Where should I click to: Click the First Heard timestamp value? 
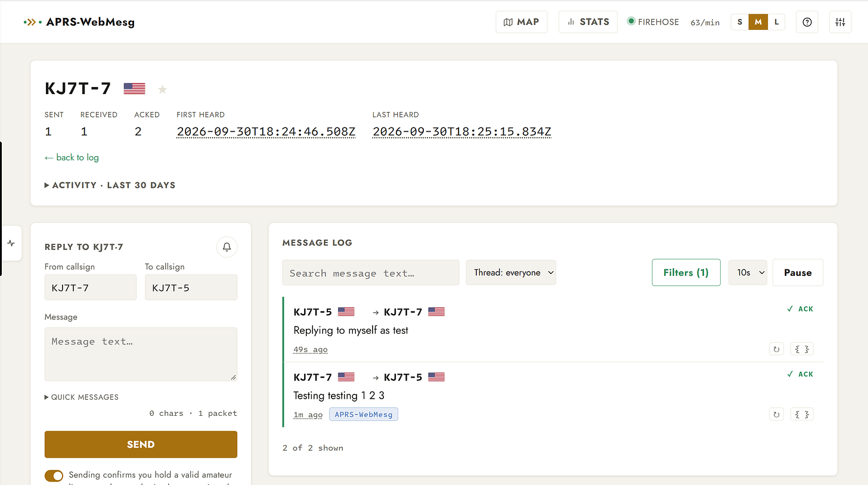pos(266,132)
